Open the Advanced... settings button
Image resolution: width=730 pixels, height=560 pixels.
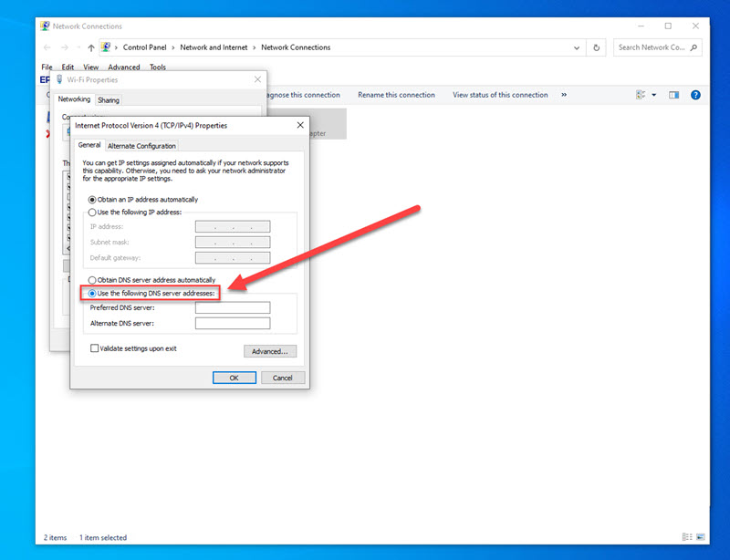[270, 351]
